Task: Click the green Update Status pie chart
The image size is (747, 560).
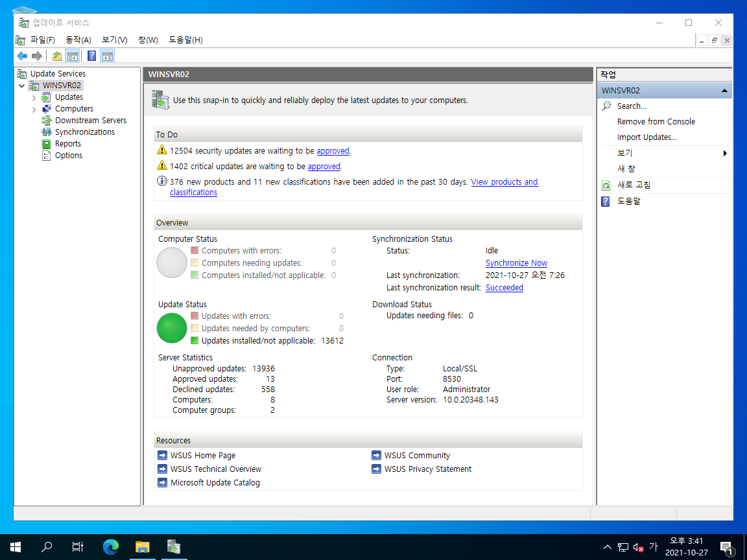Action: [x=172, y=328]
